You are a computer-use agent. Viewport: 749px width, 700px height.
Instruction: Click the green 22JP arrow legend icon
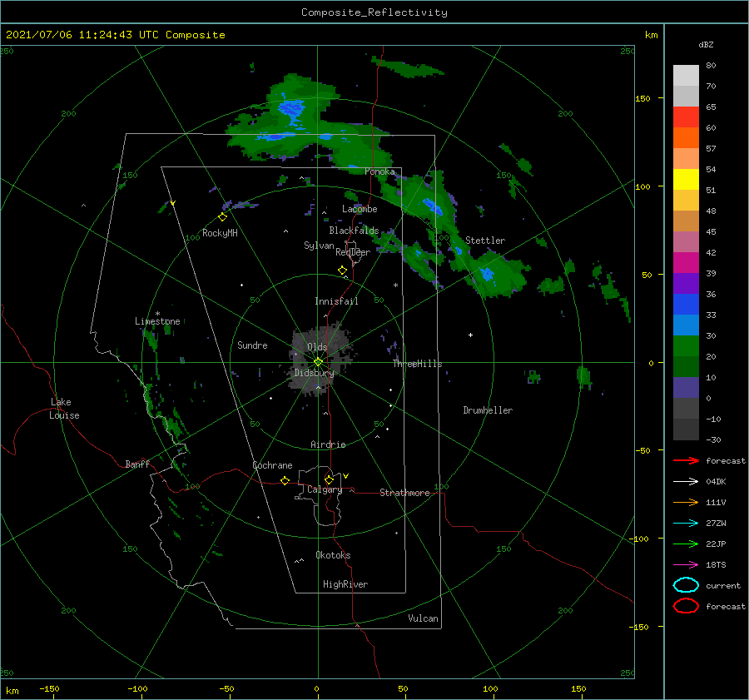(686, 544)
